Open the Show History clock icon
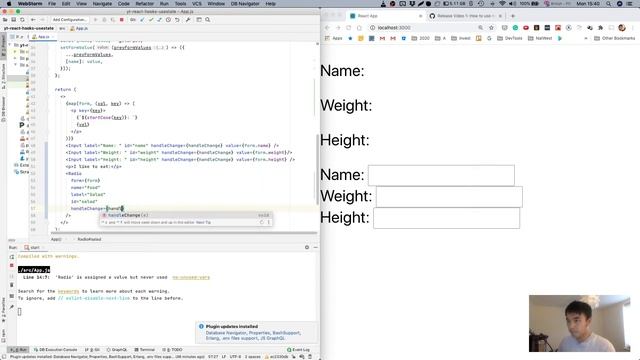 168,20
